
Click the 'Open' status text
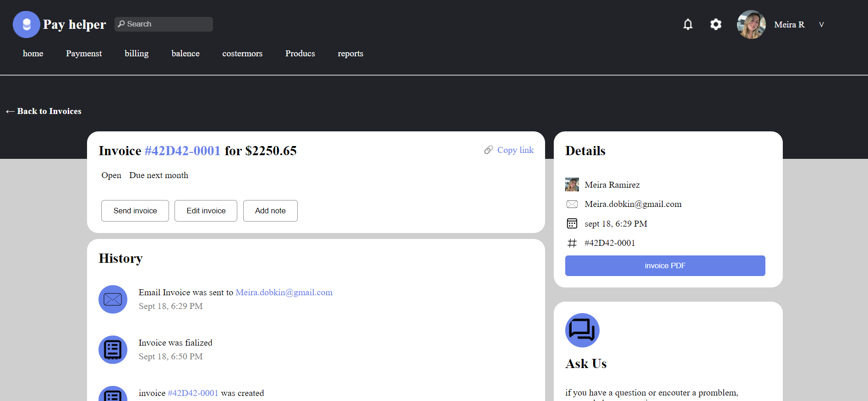[x=111, y=175]
